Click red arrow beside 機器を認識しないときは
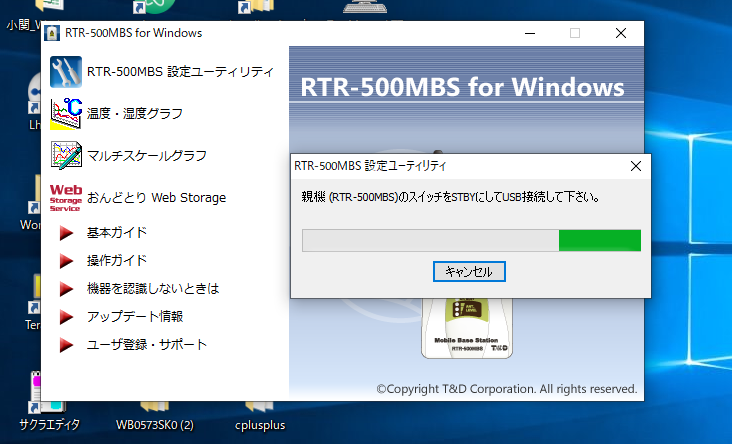This screenshot has width=732, height=444. pyautogui.click(x=66, y=289)
